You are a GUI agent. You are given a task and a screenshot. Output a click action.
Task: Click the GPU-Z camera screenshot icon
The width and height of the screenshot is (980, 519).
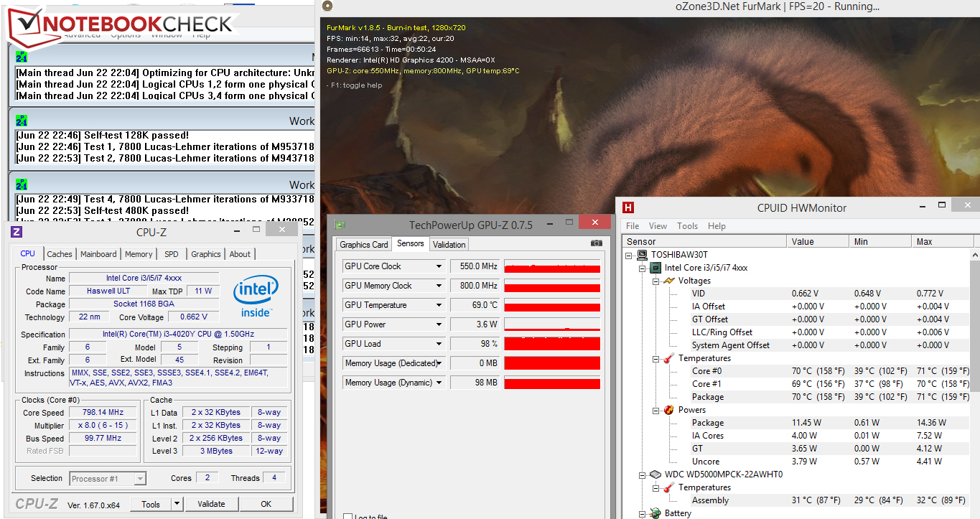click(x=596, y=243)
